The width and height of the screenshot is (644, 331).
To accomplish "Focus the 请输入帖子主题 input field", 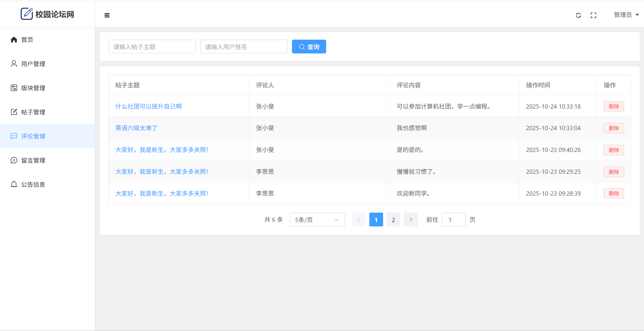I will point(152,47).
